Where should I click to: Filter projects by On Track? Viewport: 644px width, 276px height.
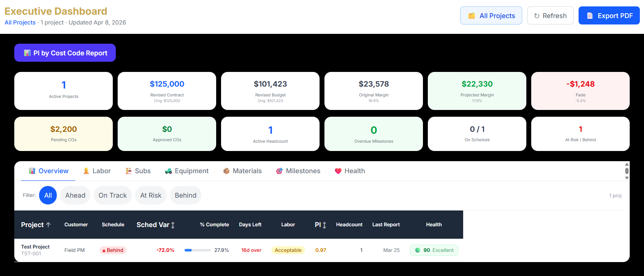pyautogui.click(x=113, y=195)
